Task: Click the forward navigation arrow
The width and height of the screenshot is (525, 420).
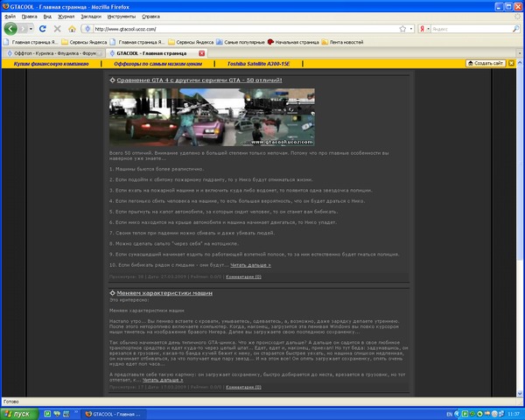Action: click(23, 29)
